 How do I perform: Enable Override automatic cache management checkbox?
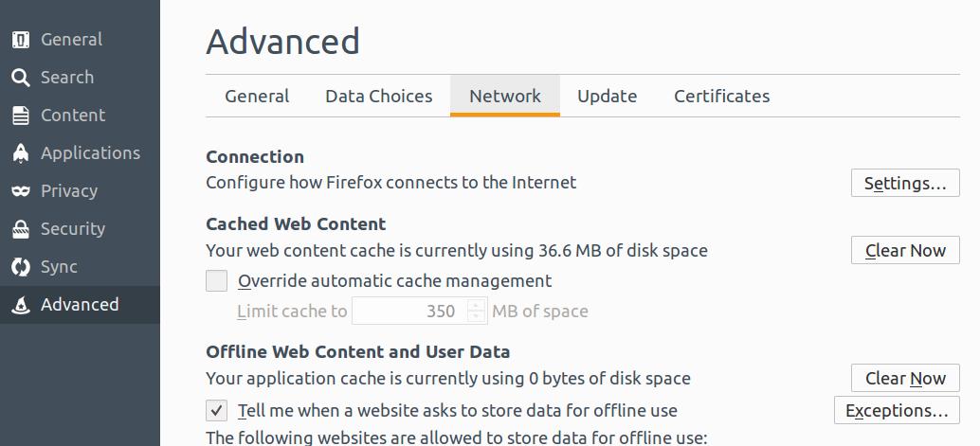(216, 281)
